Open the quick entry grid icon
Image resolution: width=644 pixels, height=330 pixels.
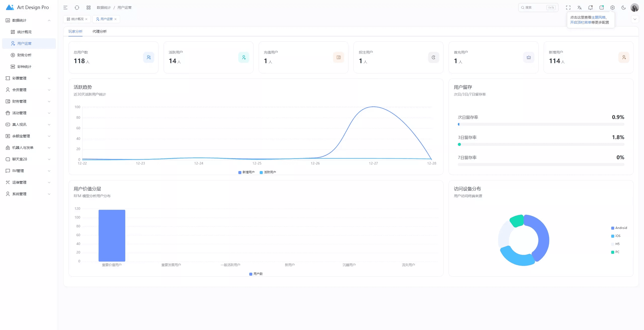point(89,8)
